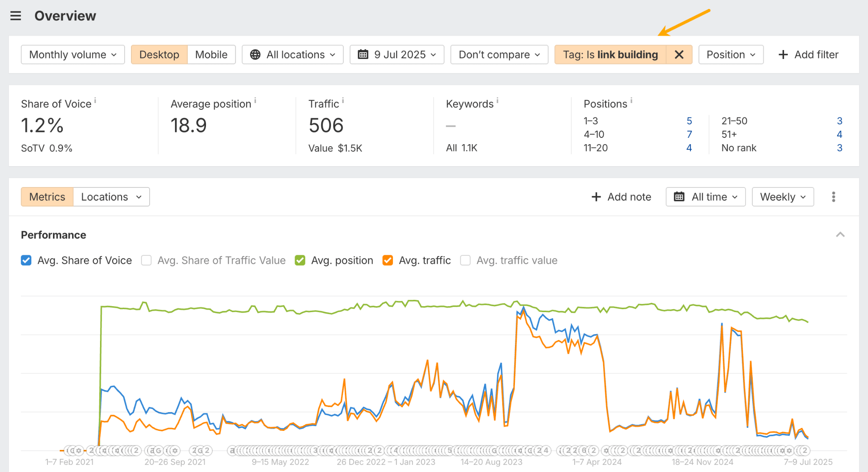This screenshot has width=868, height=472.
Task: Open the hamburger navigation menu
Action: (16, 16)
